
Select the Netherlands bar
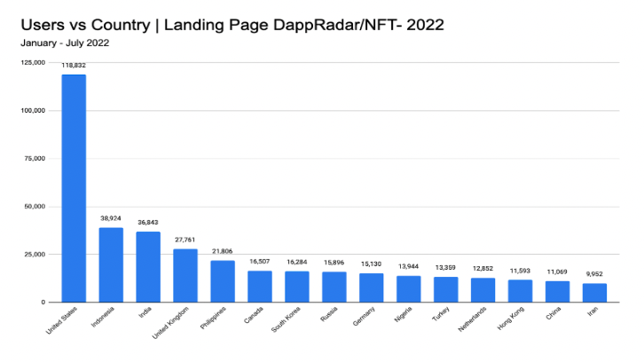pyautogui.click(x=483, y=290)
